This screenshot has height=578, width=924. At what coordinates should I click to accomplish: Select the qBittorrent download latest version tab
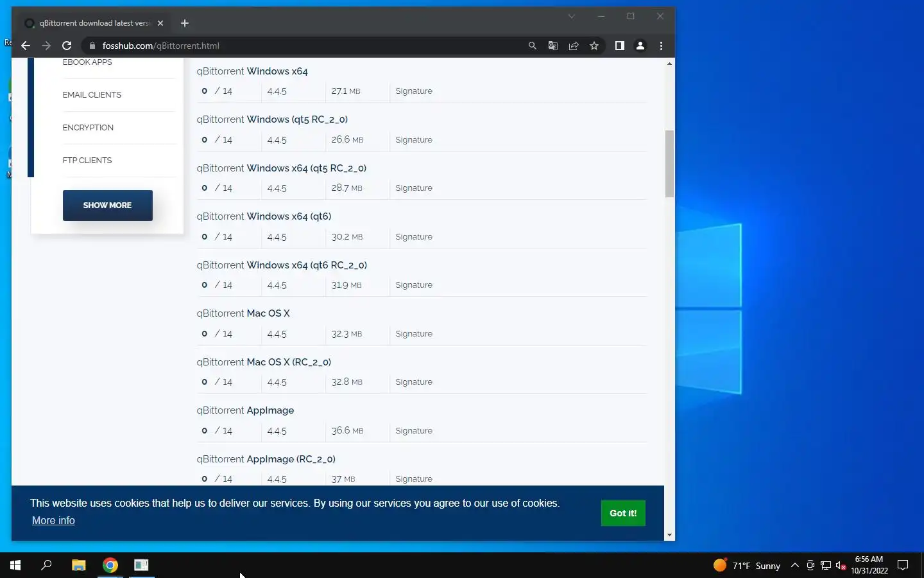tap(94, 23)
